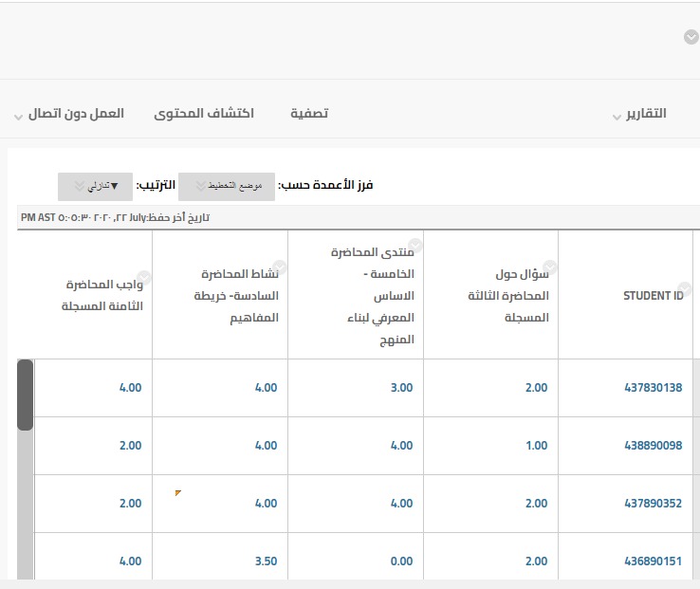Open the الترتيب order dropdown

[95, 186]
